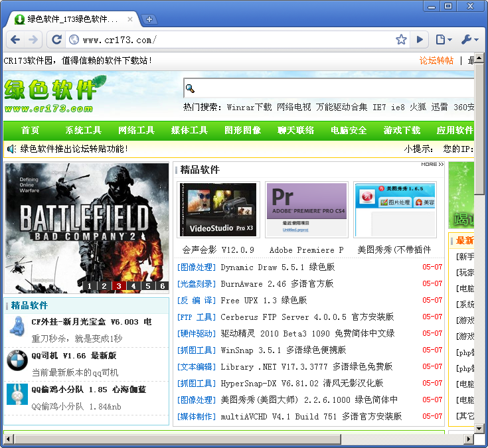Click the BMW icon for QQ司机
Image resolution: width=488 pixels, height=448 pixels.
pos(17,360)
